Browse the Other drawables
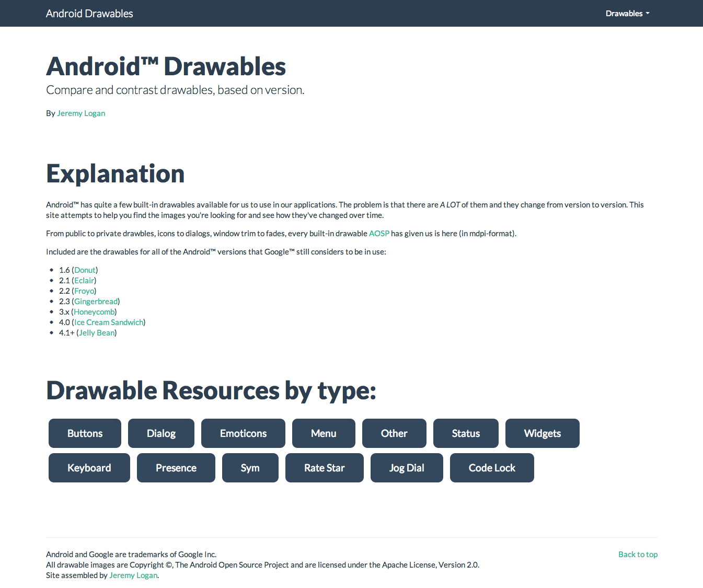The height and width of the screenshot is (588, 703). click(394, 433)
